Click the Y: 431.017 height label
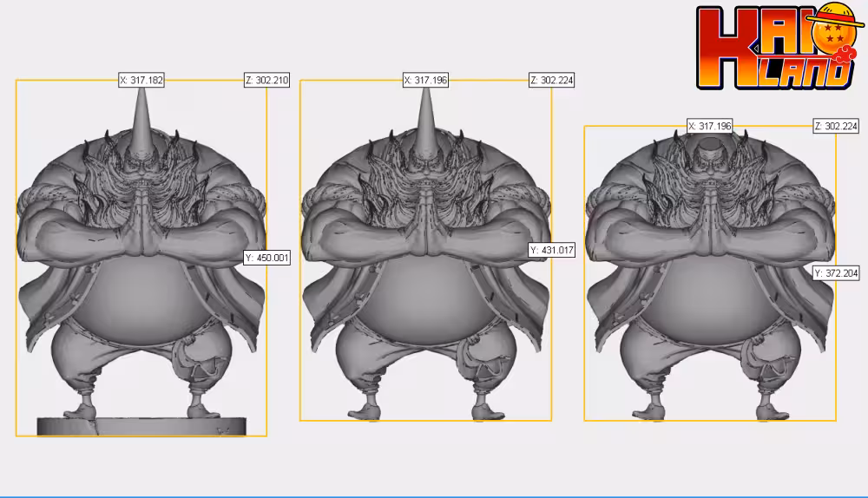The image size is (868, 498). click(x=552, y=250)
